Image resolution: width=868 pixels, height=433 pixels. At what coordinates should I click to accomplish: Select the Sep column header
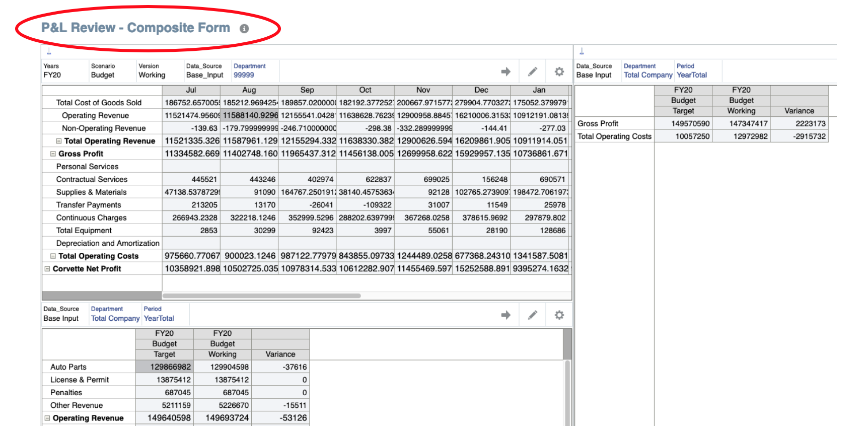(x=307, y=90)
